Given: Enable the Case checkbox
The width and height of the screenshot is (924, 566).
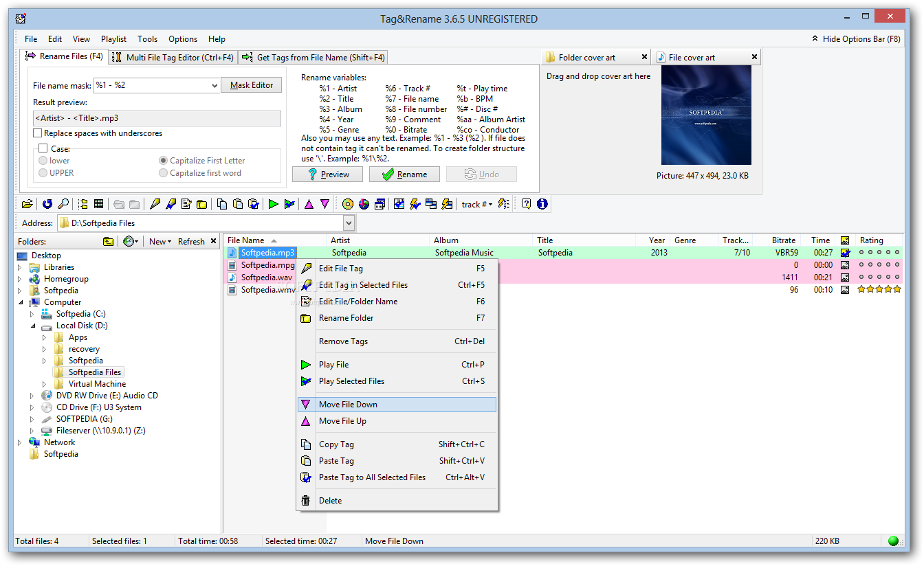Looking at the screenshot, I should coord(43,148).
